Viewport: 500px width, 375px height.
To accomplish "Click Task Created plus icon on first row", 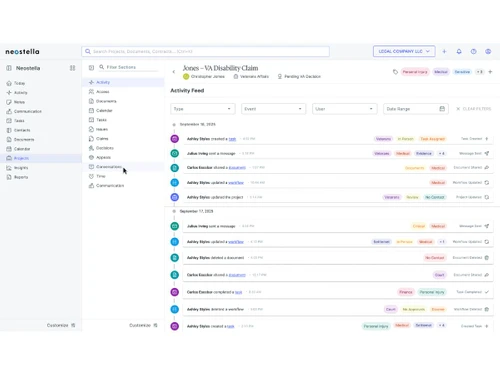I will pos(487,139).
